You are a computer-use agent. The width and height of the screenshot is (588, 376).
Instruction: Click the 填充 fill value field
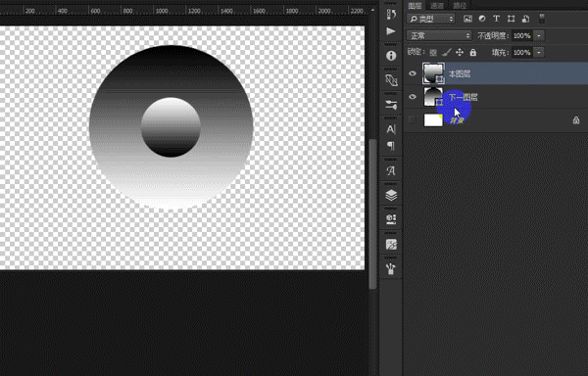522,53
